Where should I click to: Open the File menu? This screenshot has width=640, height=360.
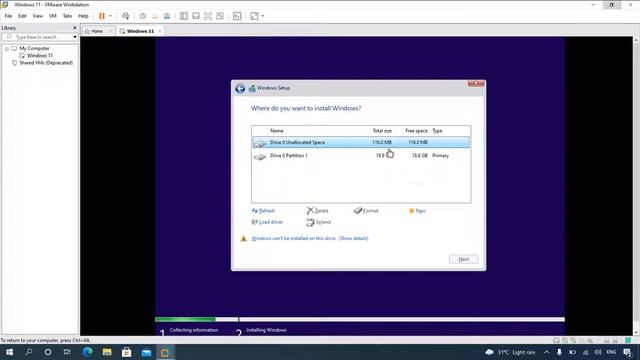pyautogui.click(x=8, y=16)
